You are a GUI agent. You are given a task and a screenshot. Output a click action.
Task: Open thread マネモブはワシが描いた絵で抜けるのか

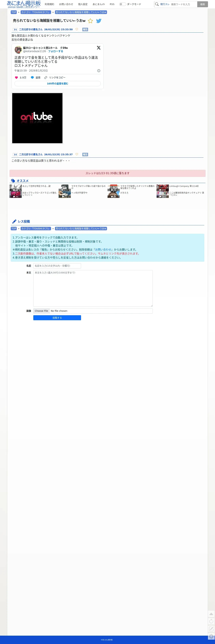click(88, 187)
